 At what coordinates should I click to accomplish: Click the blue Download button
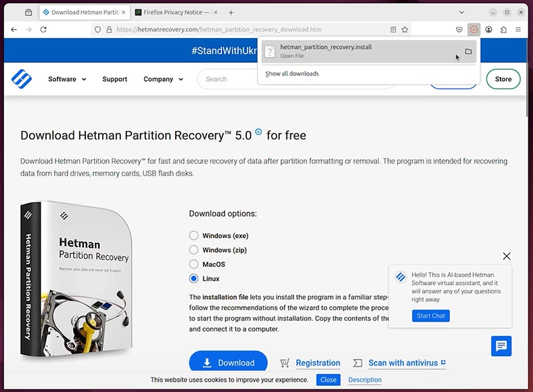228,362
